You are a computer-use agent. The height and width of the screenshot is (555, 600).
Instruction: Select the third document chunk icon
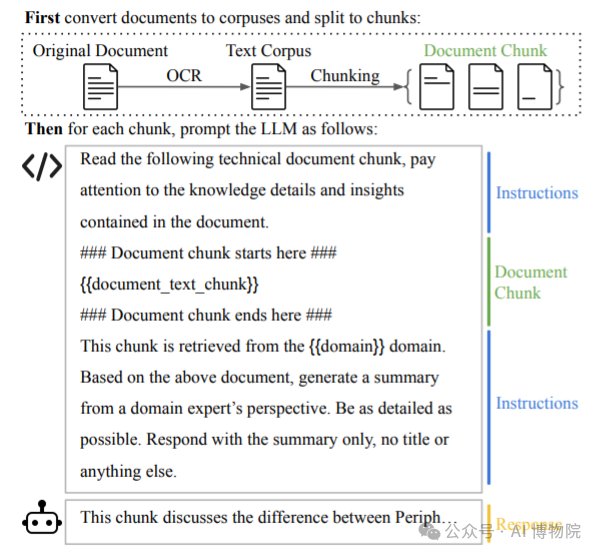point(535,87)
